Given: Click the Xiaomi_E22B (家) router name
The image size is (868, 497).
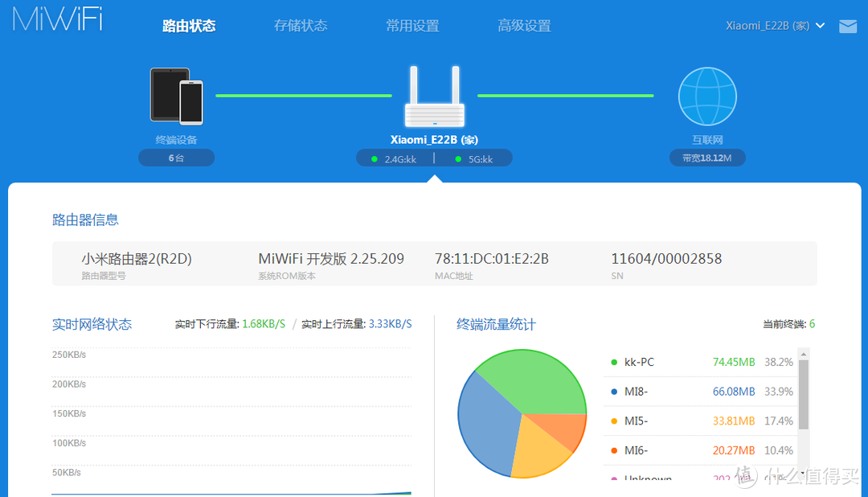Looking at the screenshot, I should (x=434, y=140).
